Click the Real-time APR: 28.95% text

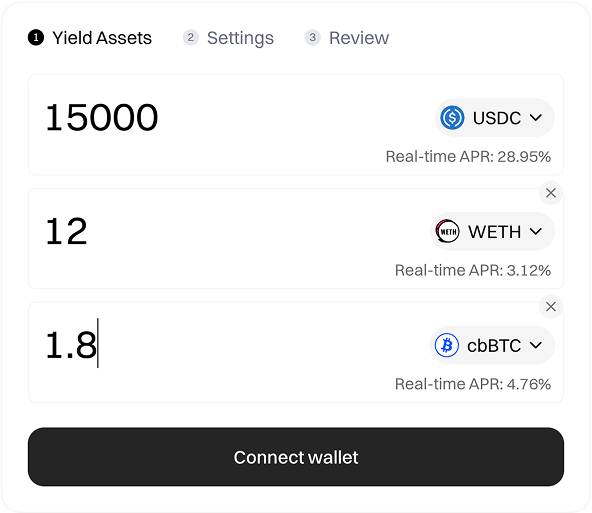(x=468, y=157)
